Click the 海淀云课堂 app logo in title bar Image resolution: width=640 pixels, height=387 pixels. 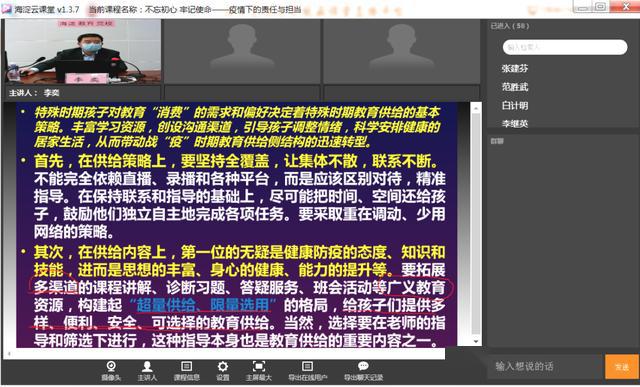pyautogui.click(x=7, y=9)
